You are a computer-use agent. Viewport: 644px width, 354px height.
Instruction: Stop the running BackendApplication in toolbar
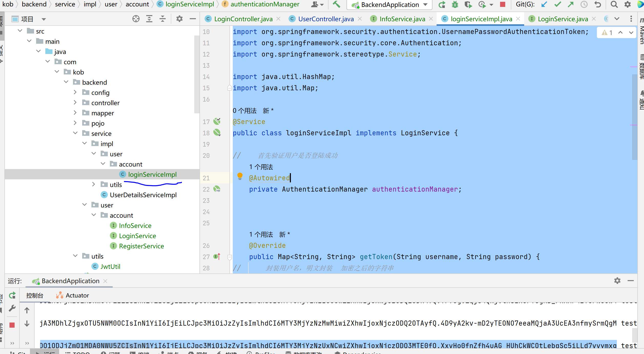click(x=502, y=4)
